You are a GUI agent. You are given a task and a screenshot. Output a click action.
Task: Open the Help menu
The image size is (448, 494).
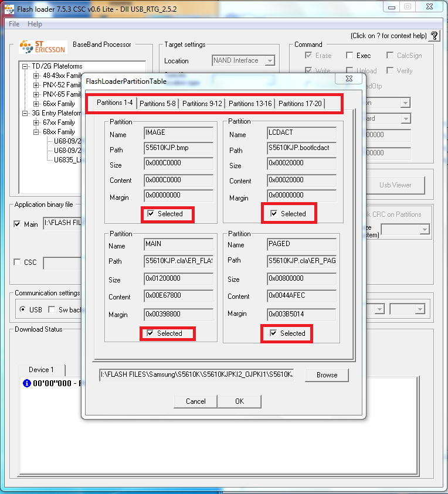(35, 24)
